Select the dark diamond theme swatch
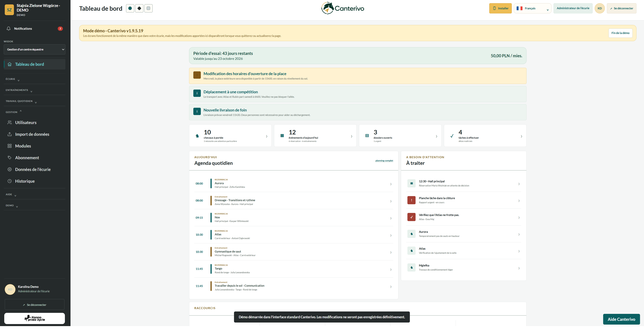Viewport: 644px width, 330px height. 139,8
